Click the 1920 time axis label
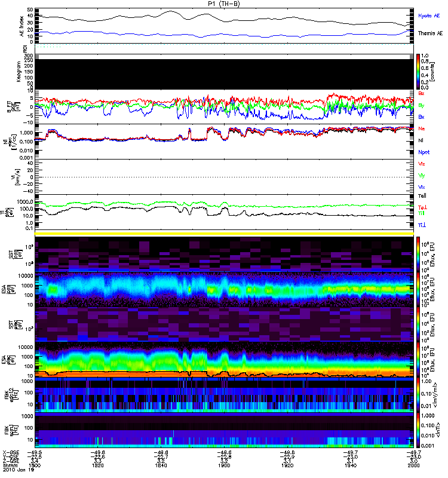Viewport: 448px width, 478px height. 287,465
